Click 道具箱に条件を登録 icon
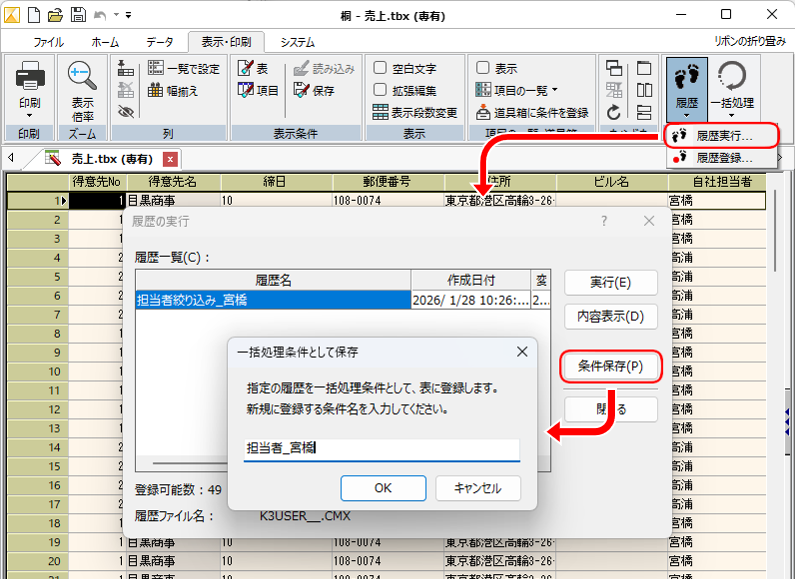795x579 pixels. (x=483, y=112)
